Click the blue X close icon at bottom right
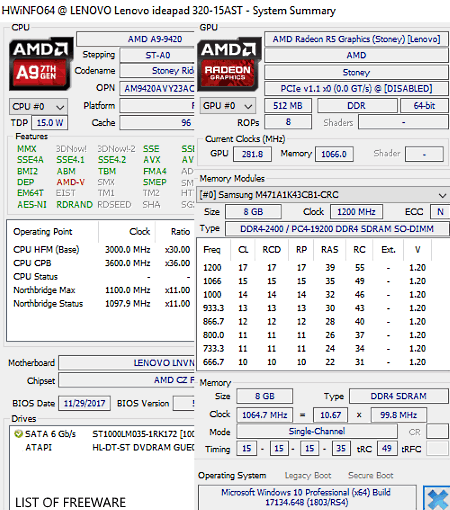Viewport: 450px width, 510px height. (x=437, y=499)
